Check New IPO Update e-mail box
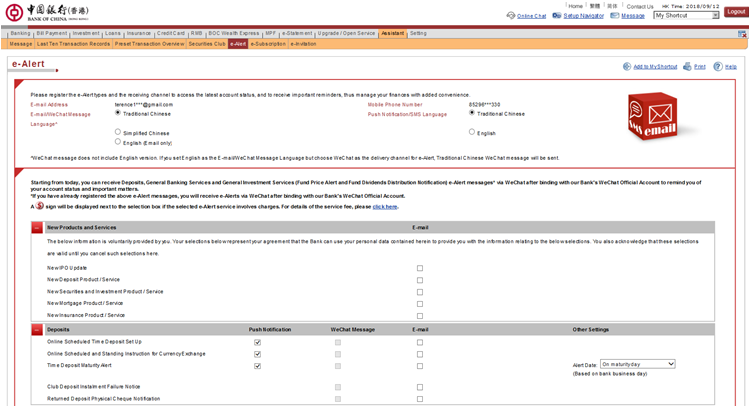This screenshot has height=411, width=750. 420,268
